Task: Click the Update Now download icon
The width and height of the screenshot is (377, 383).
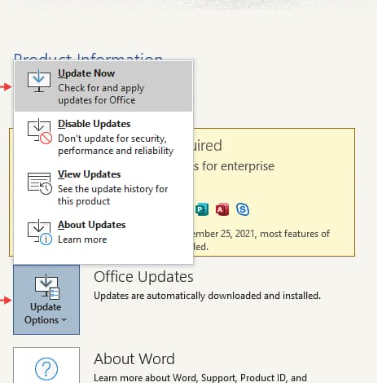Action: [x=39, y=81]
